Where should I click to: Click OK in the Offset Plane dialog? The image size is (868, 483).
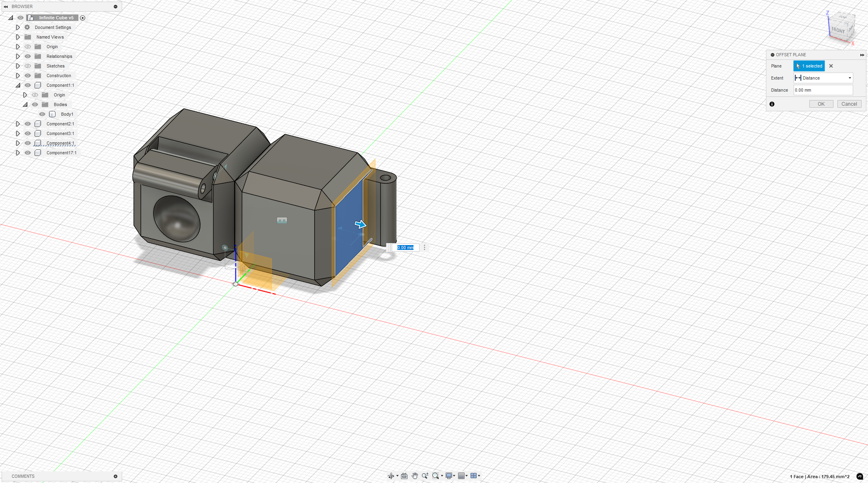click(x=821, y=104)
